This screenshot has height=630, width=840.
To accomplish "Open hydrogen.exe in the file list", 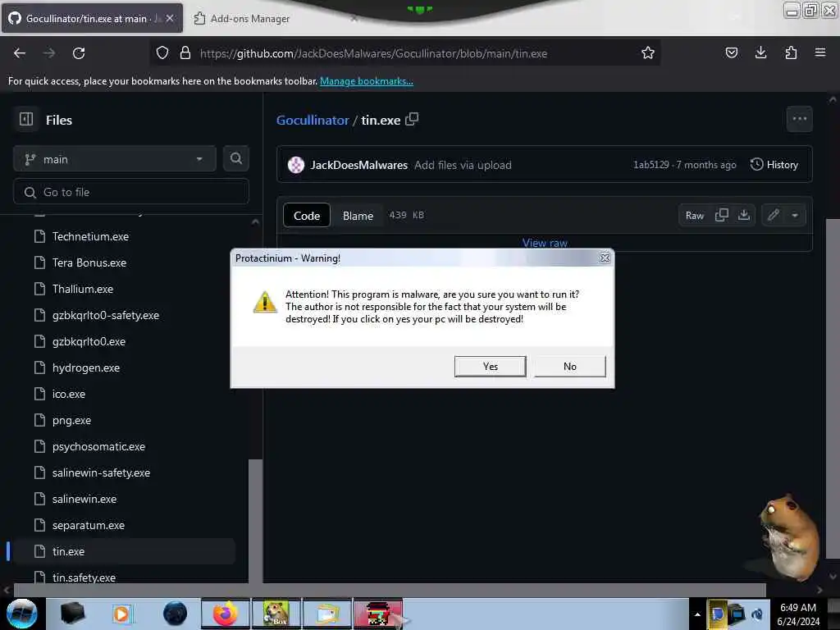I will click(x=86, y=367).
